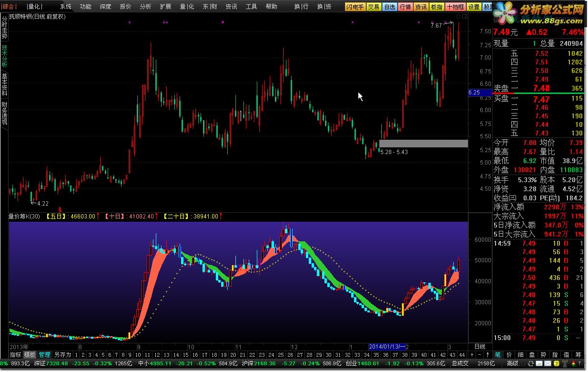Click the 卖盘 一 price 7.48

pos(541,88)
